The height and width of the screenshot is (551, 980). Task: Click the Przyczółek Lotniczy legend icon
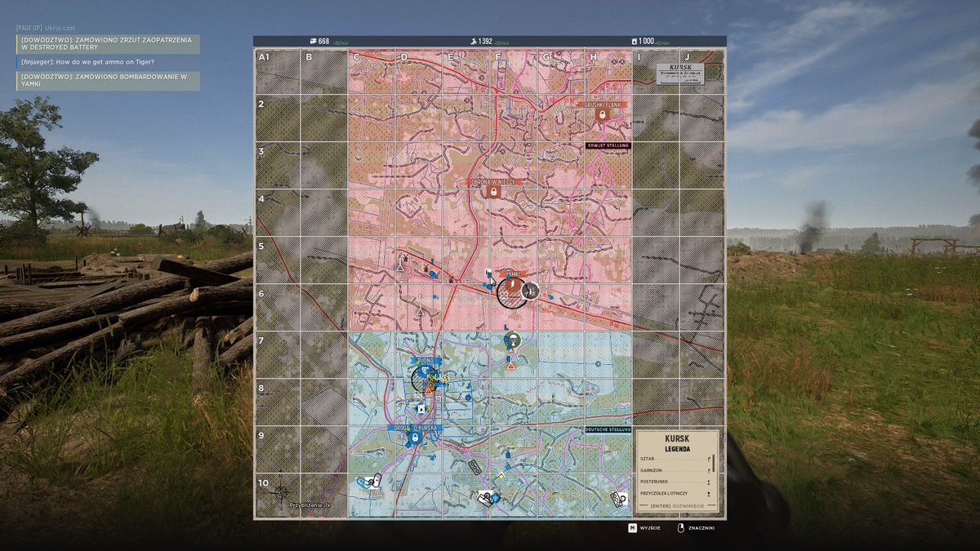tap(708, 494)
